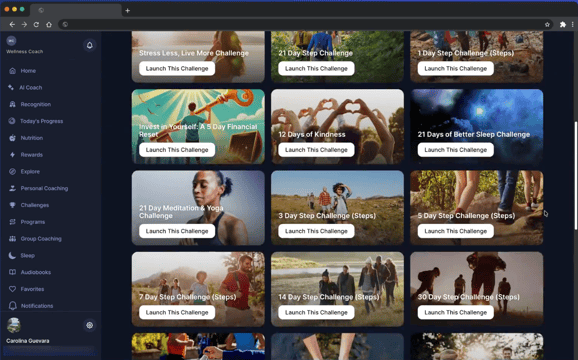578x360 pixels.
Task: Open AI Coach menu item
Action: [31, 87]
